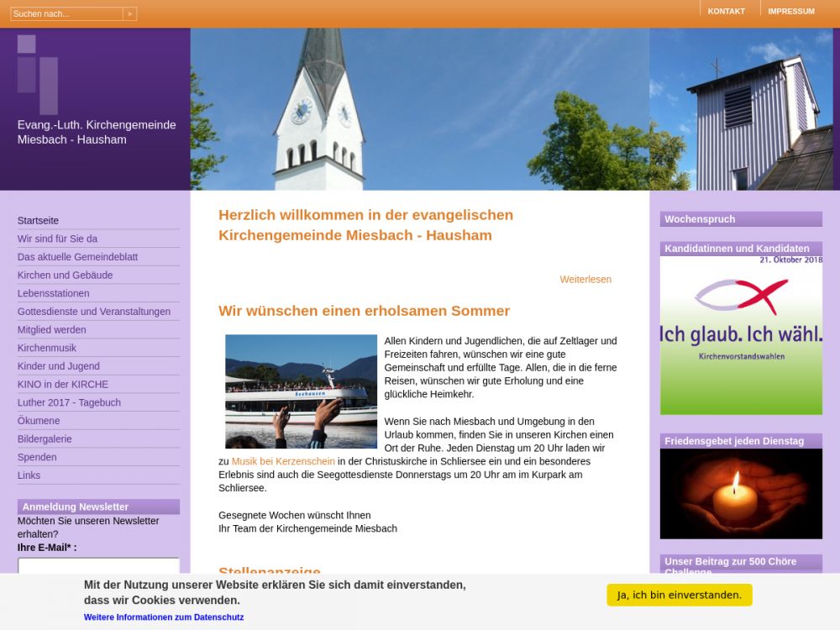840x630 pixels.
Task: Open the Kontakt page
Action: pos(726,12)
